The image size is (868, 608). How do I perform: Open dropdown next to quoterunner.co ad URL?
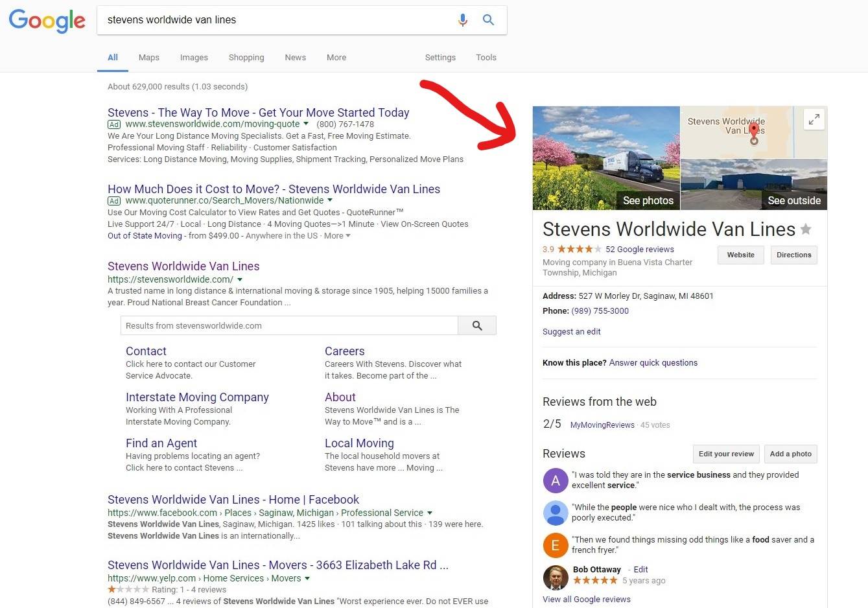pyautogui.click(x=330, y=200)
